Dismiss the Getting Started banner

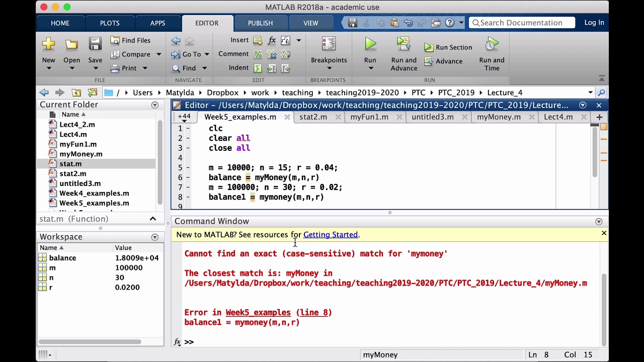(x=604, y=233)
